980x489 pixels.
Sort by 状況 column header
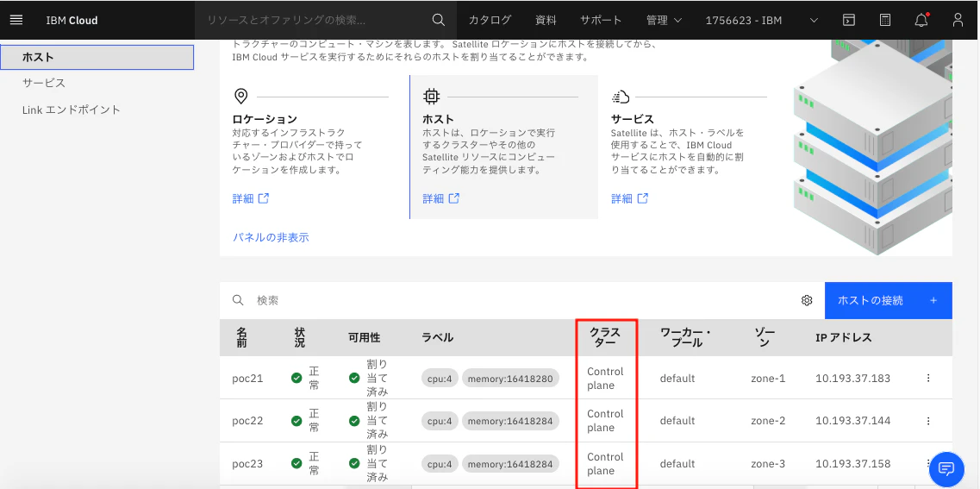click(x=299, y=338)
